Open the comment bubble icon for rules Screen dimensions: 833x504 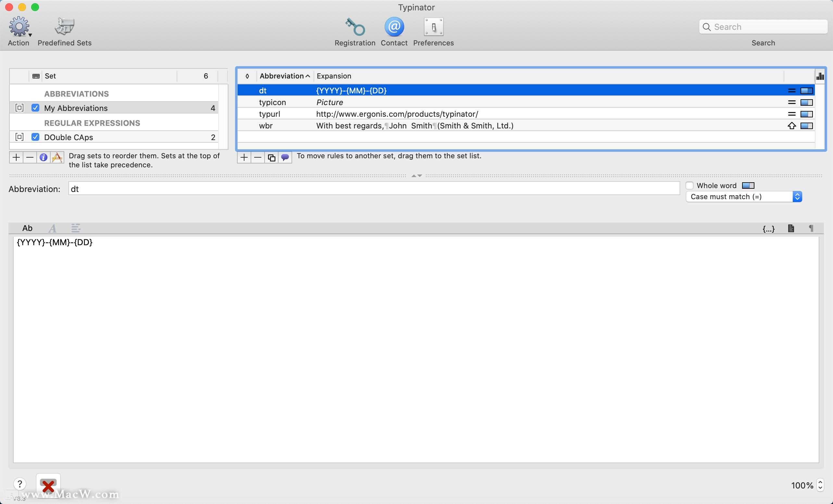285,157
